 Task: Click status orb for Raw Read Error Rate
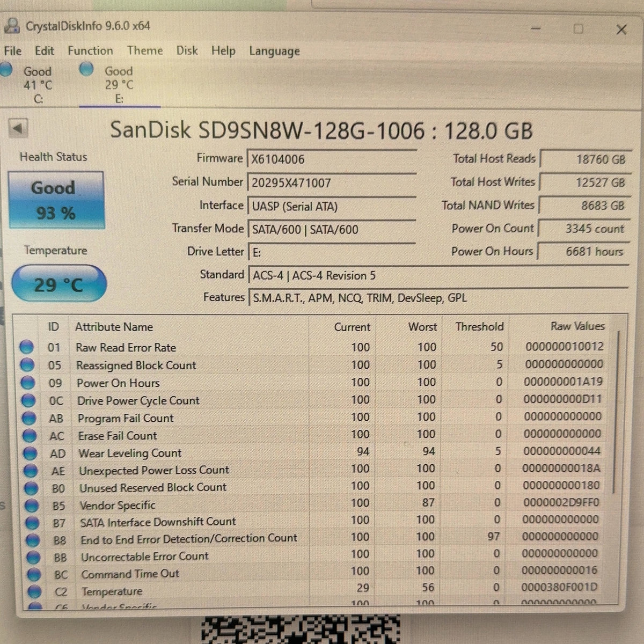pos(26,347)
